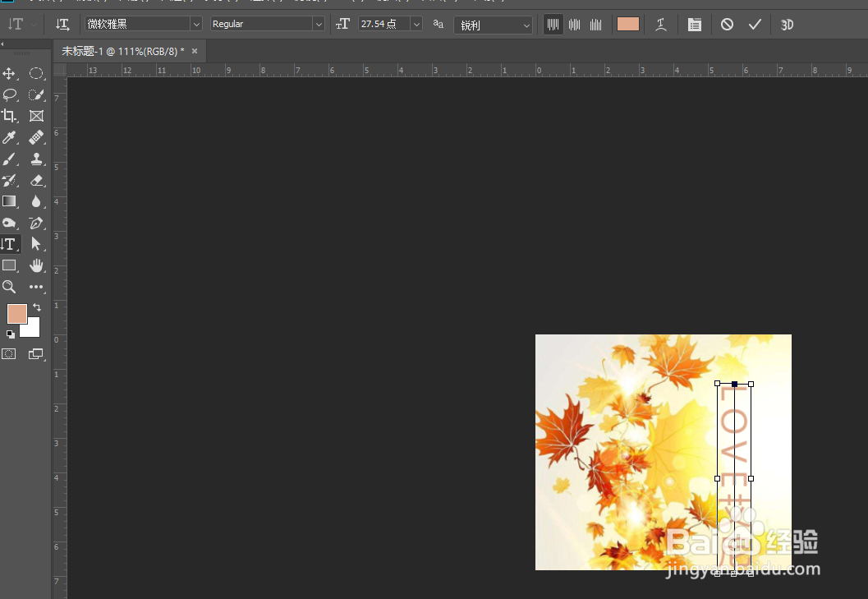
Task: Click the top-right text box handle
Action: pyautogui.click(x=751, y=384)
